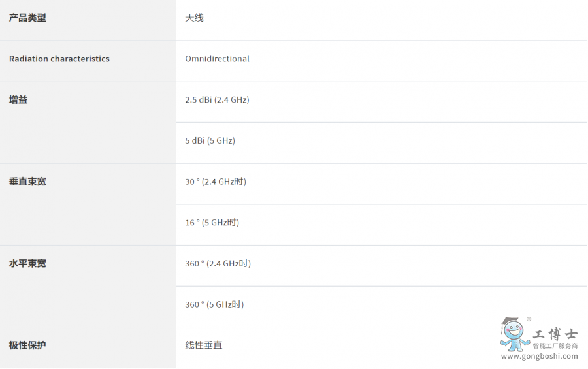This screenshot has height=369, width=588.
Task: Click the 工博士 robot mascot logo
Action: 514,334
